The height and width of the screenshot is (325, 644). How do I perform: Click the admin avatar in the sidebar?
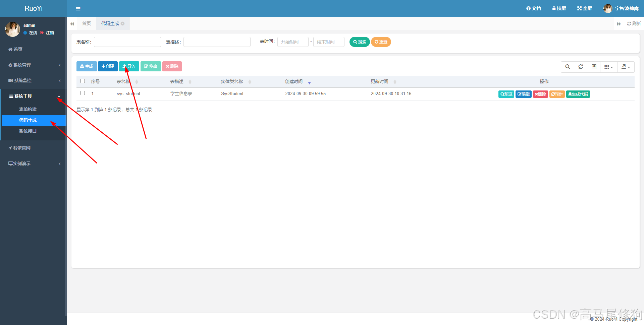point(13,29)
